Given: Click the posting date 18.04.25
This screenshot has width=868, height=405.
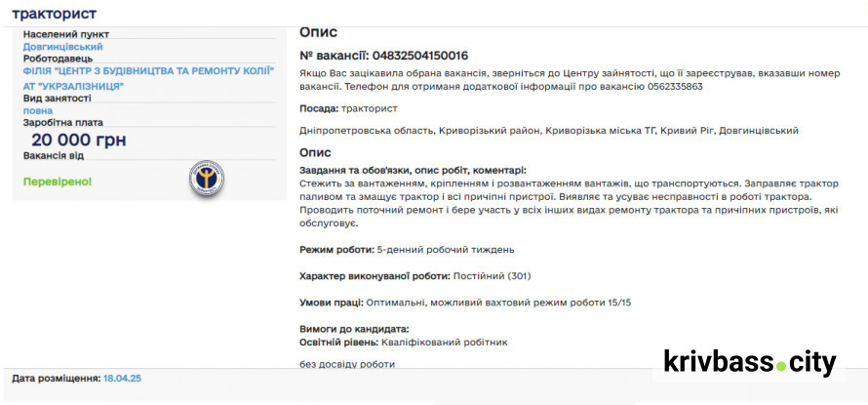Looking at the screenshot, I should (122, 377).
